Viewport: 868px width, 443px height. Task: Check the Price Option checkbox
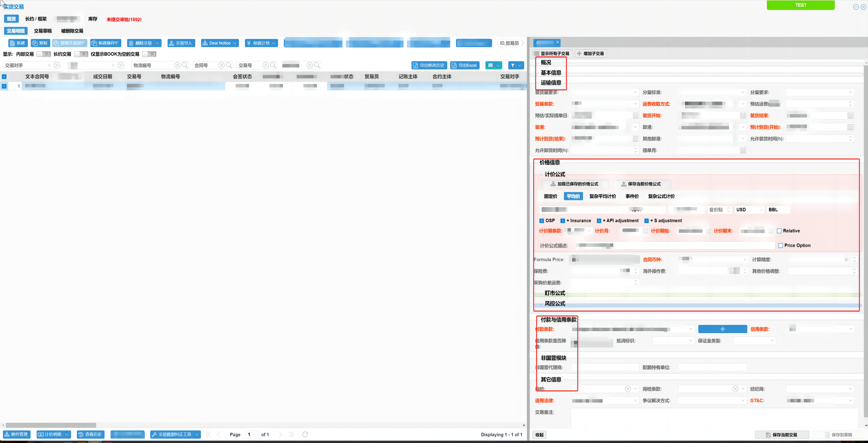click(781, 245)
